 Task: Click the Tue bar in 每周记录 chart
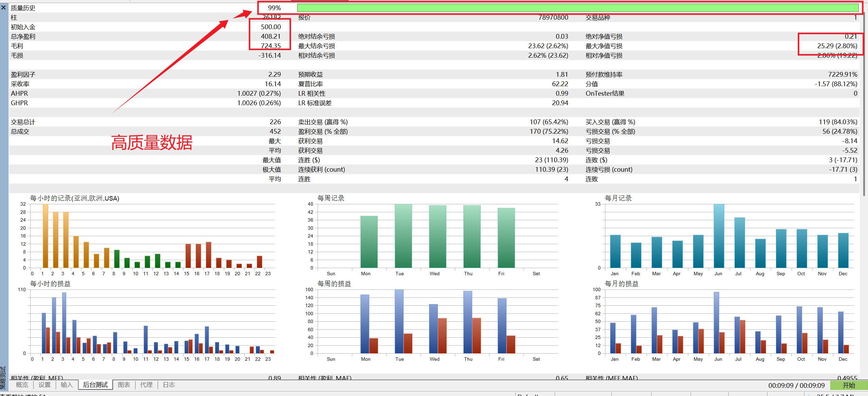[x=403, y=236]
